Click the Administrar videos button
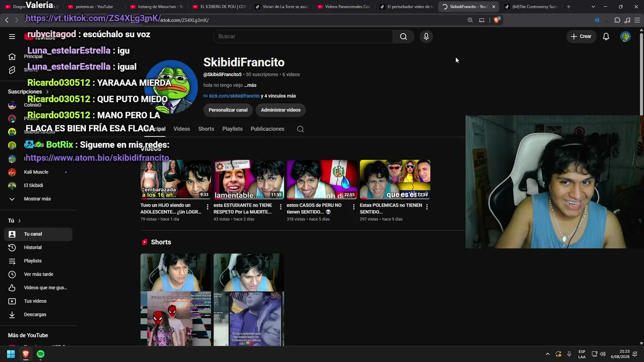The width and height of the screenshot is (644, 362). point(281,110)
